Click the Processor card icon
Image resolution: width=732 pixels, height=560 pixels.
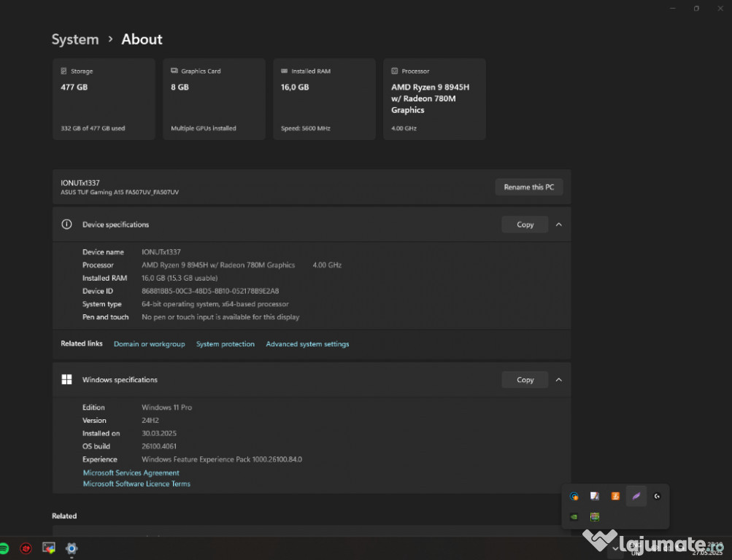click(395, 71)
